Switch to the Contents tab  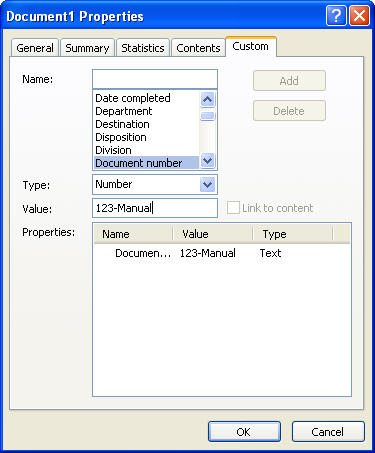[198, 48]
